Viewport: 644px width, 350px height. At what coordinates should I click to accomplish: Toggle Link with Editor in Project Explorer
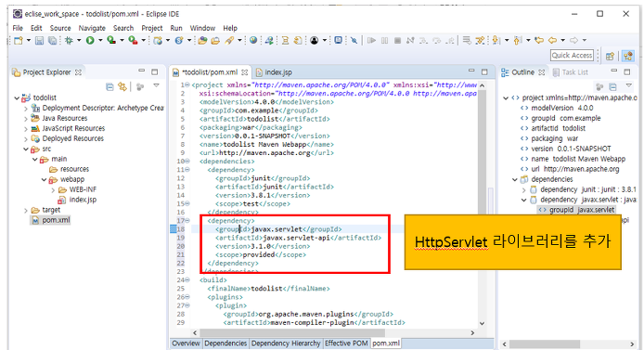pos(122,86)
